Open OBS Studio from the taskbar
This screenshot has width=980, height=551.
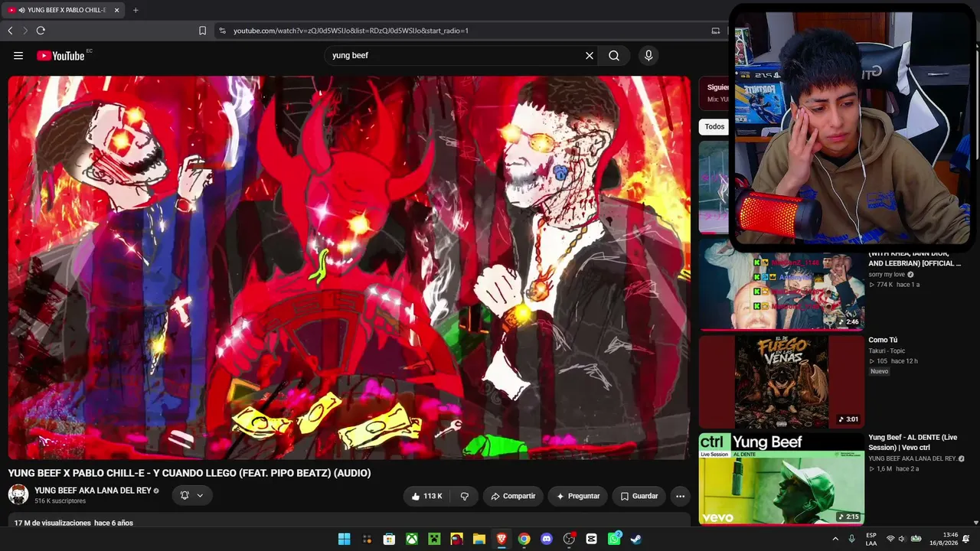point(569,539)
